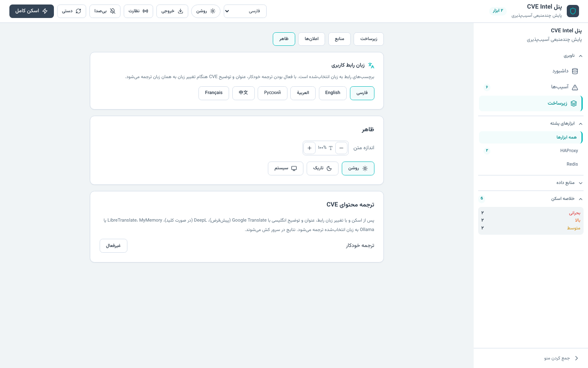Click the translate icon beside زبان رابط کاربری
Screen dimensions: 588x368
coord(371,65)
